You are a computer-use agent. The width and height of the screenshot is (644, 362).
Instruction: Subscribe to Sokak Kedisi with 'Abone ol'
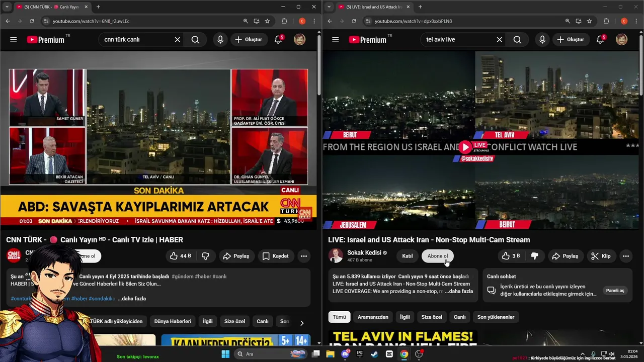[437, 256]
